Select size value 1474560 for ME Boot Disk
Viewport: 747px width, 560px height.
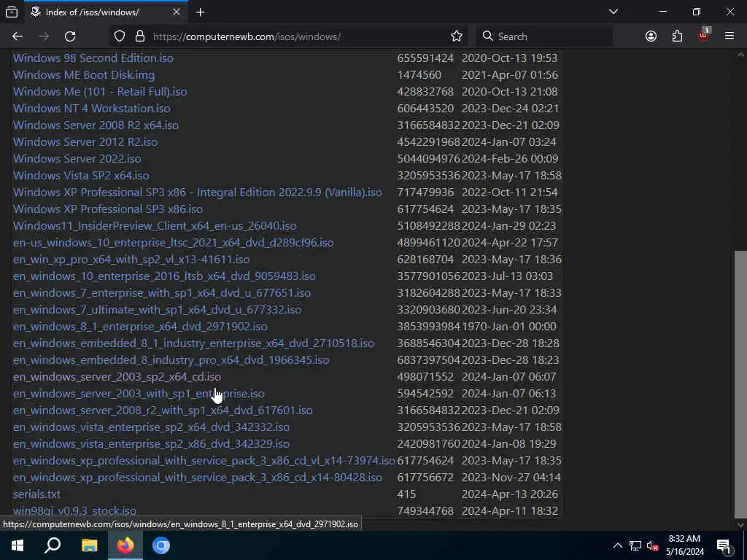(419, 75)
